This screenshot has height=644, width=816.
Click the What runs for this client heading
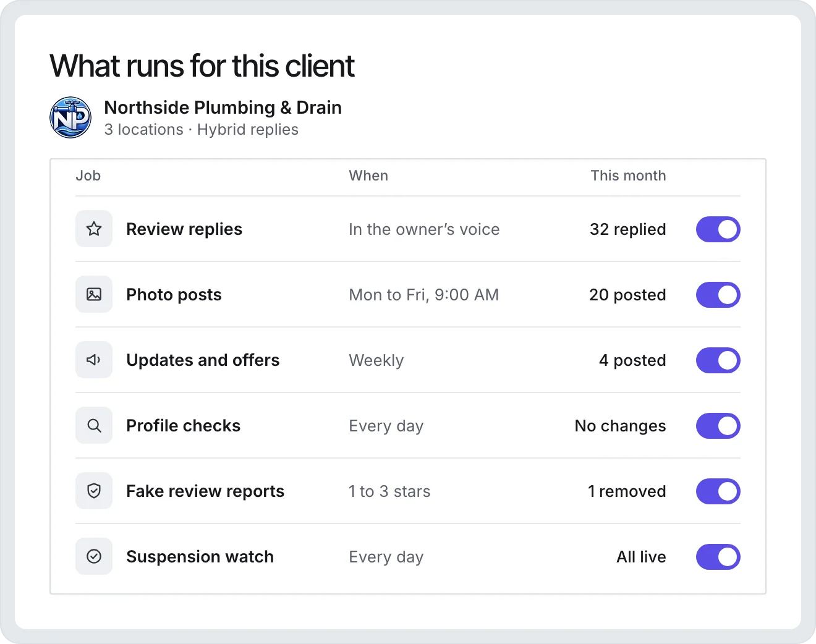pos(202,66)
